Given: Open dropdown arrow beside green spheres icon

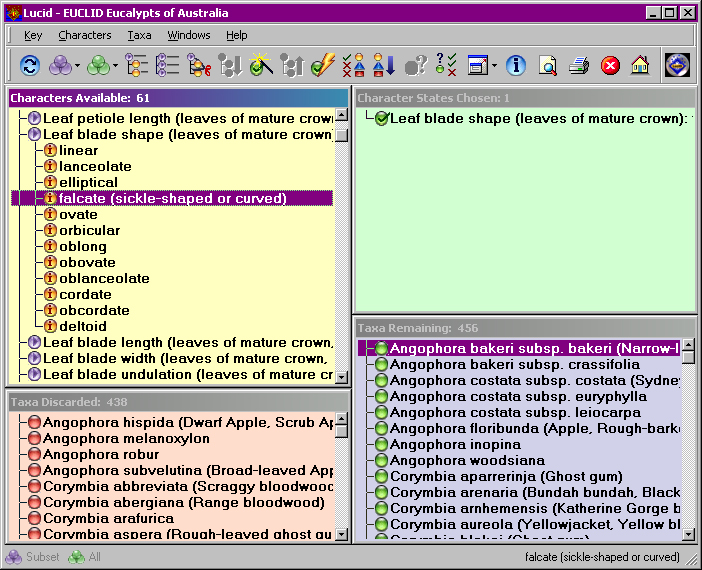Looking at the screenshot, I should point(116,66).
